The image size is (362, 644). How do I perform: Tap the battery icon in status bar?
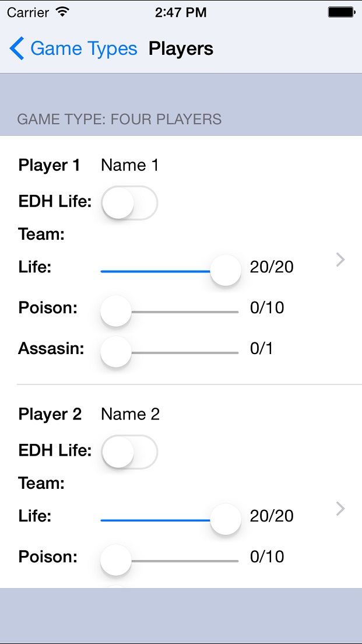pos(342,12)
